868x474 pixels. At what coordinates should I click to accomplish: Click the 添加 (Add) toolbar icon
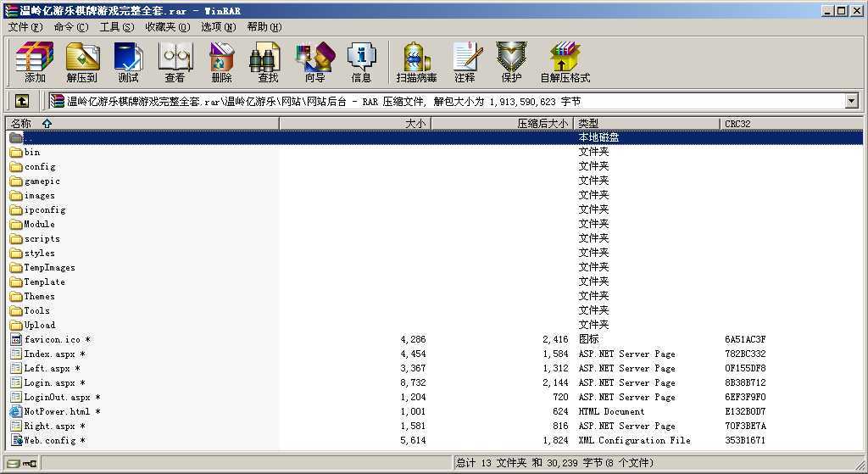[x=35, y=63]
